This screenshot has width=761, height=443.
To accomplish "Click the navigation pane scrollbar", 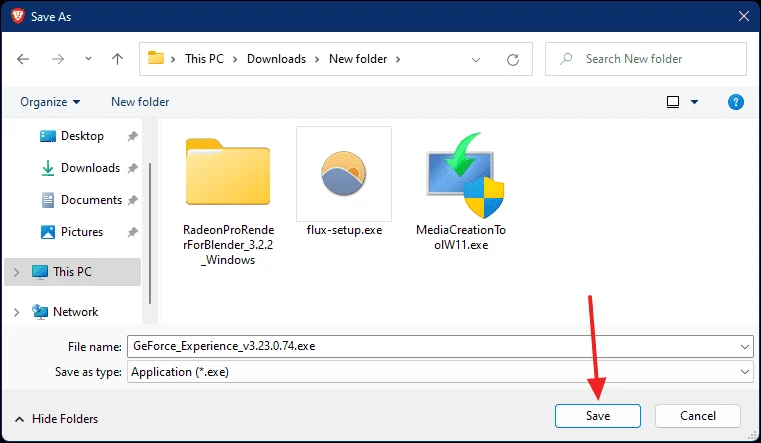I will click(x=150, y=233).
